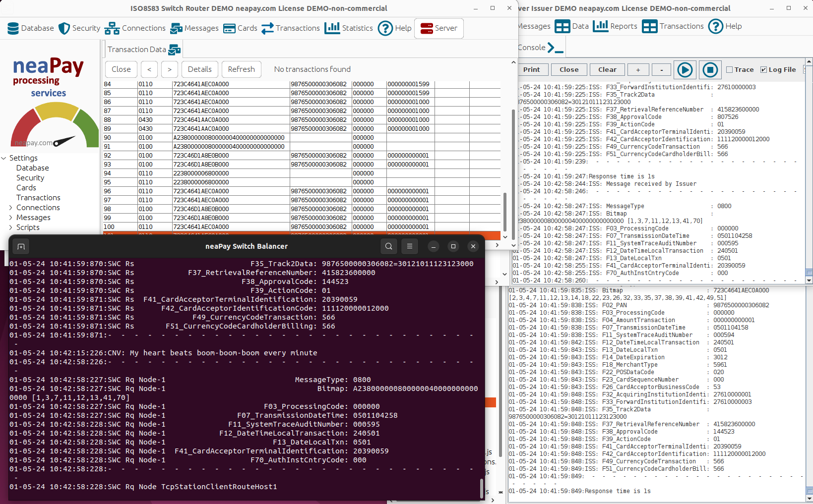Viewport: 813px width, 504px height.
Task: Open search in the Switch Balancer terminal
Action: 389,246
